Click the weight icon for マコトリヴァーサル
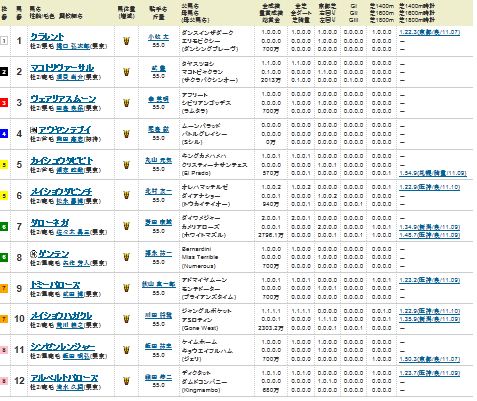 pos(126,72)
